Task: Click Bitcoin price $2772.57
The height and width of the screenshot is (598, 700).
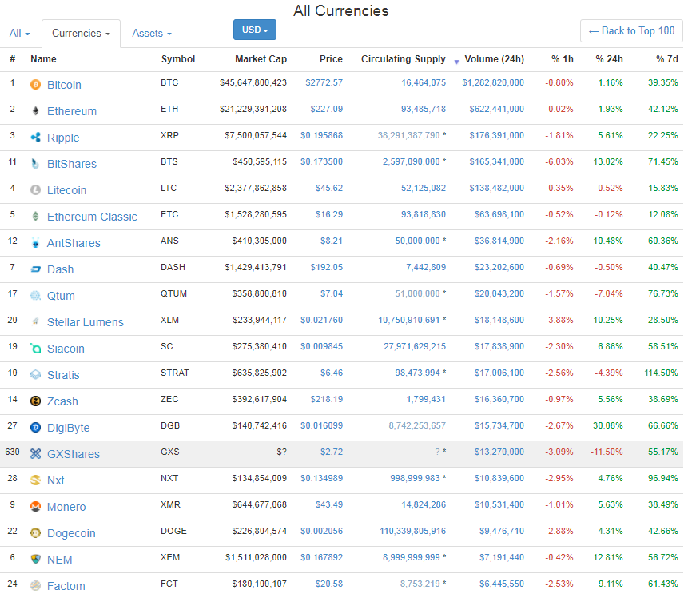Action: [324, 82]
